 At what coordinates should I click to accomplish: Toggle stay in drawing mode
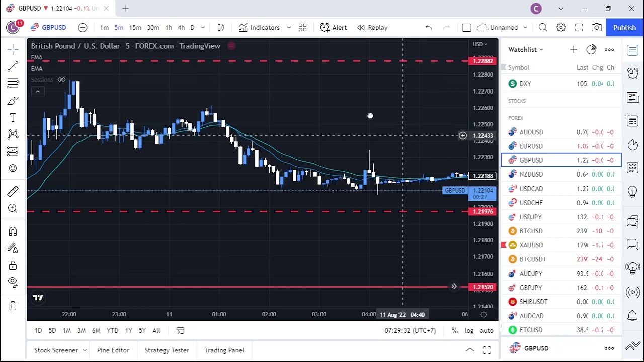coord(13,248)
